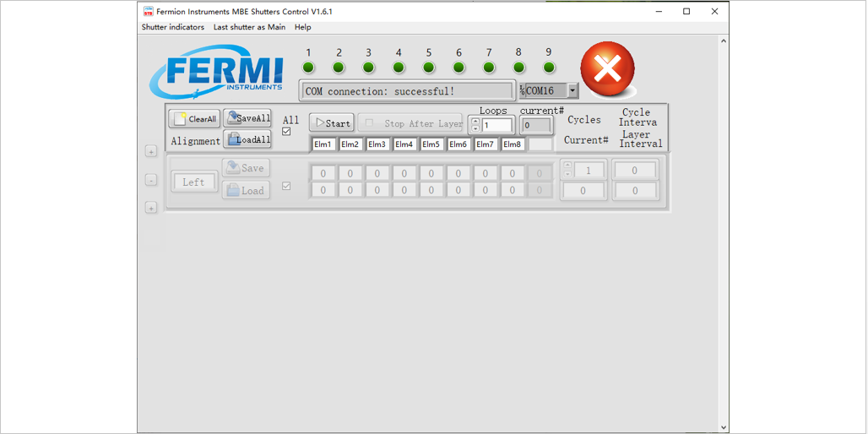The image size is (868, 434).
Task: Click shutter indicator light 7
Action: (488, 68)
